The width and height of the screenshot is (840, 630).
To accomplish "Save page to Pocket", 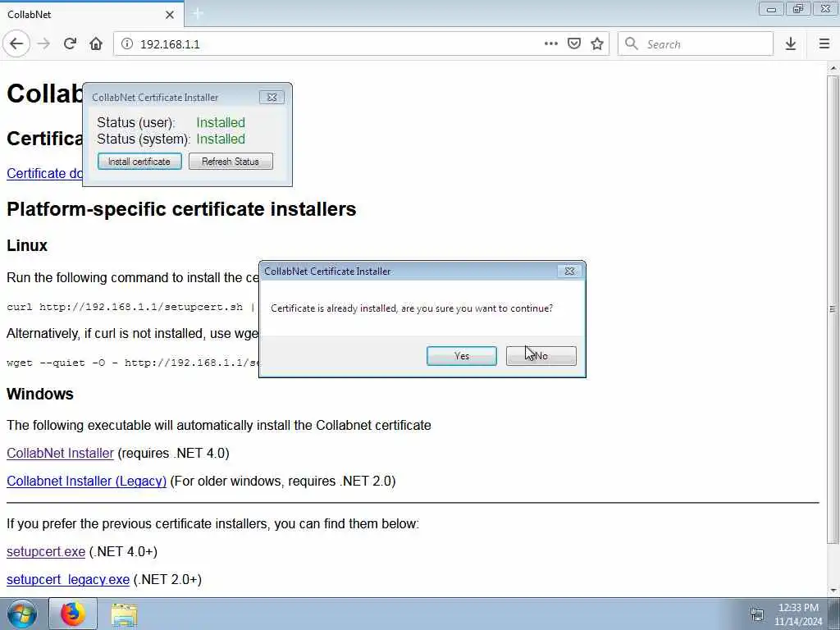I will pyautogui.click(x=573, y=44).
